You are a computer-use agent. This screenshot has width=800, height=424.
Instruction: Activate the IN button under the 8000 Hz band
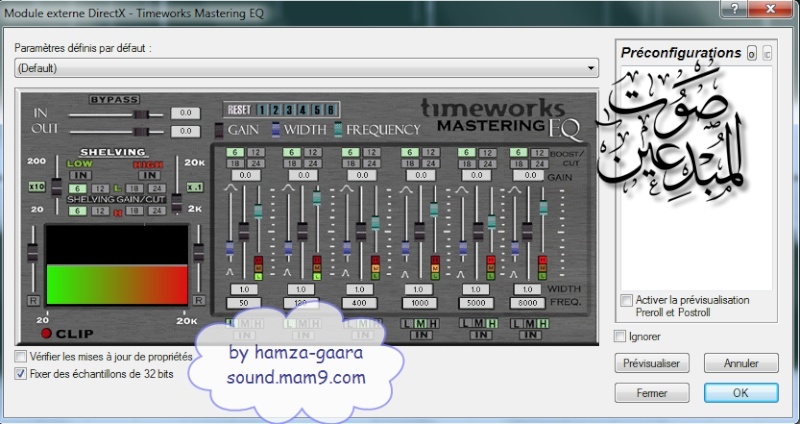pyautogui.click(x=530, y=335)
